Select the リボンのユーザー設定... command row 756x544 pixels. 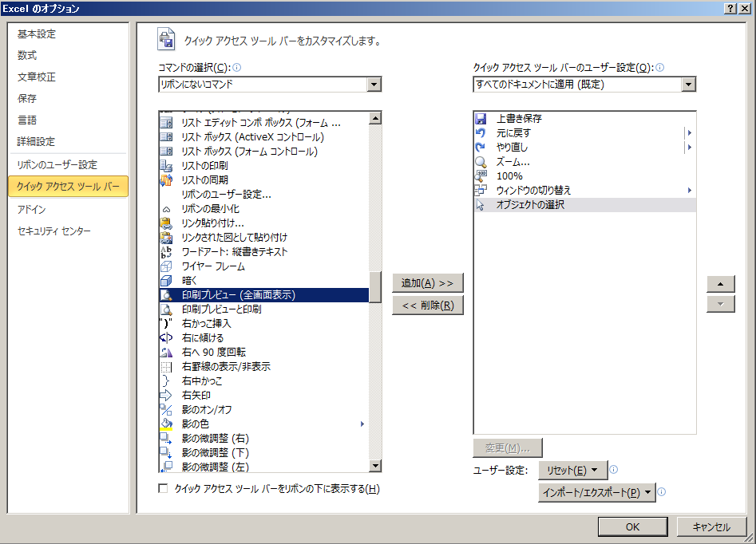tap(264, 195)
